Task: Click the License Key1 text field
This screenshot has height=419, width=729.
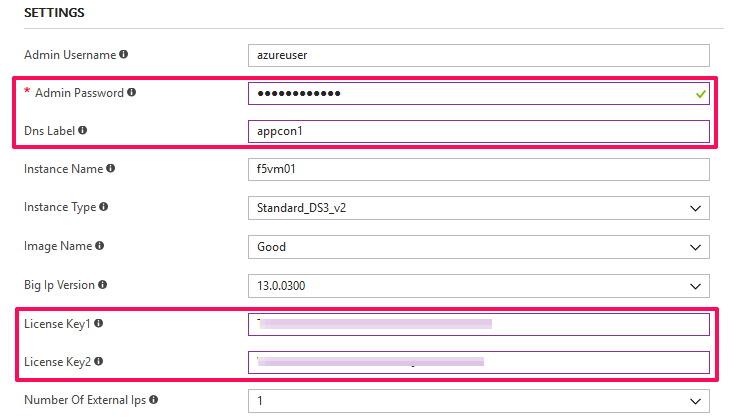Action: 479,324
